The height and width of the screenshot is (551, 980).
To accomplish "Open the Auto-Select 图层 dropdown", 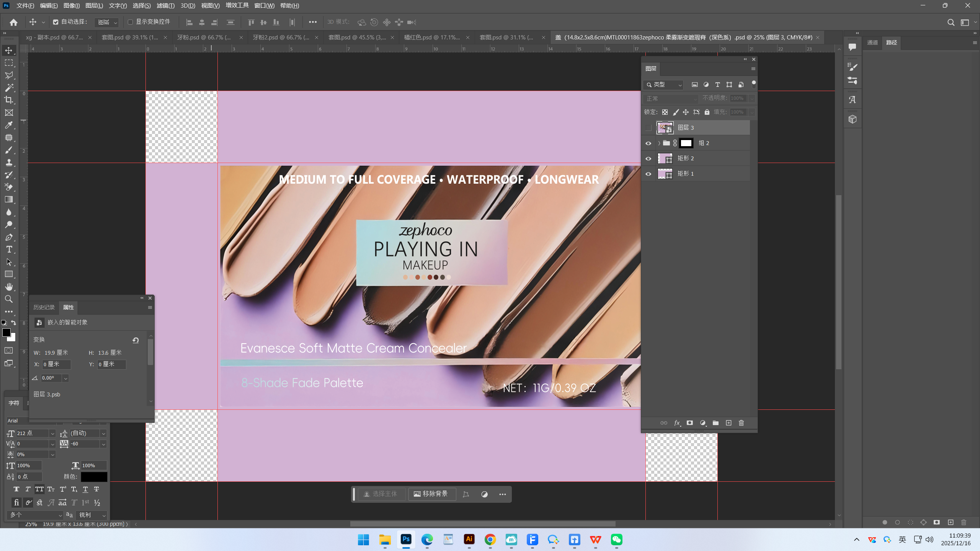I will pos(107,22).
